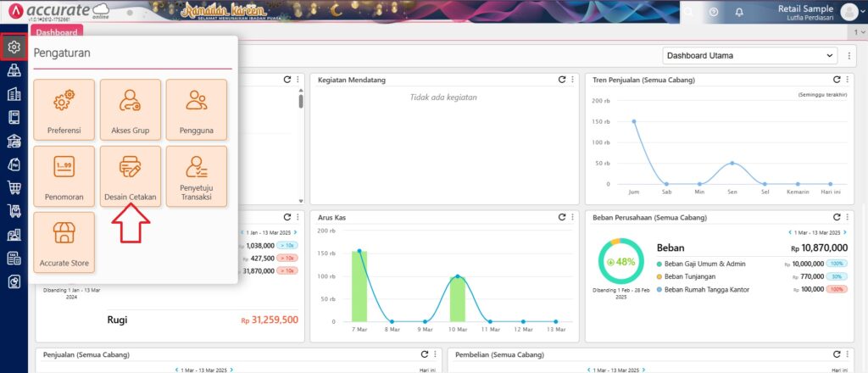Open the tab count dropdown showing 1
The image size is (868, 373).
click(860, 32)
